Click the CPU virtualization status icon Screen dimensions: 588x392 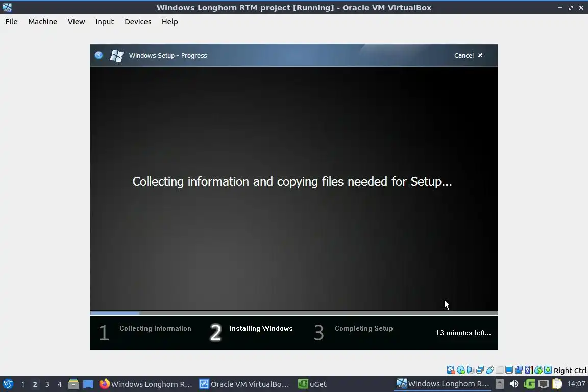click(x=529, y=370)
